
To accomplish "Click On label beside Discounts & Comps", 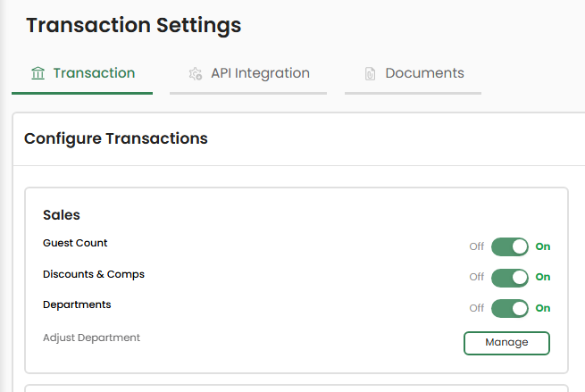I will (543, 277).
